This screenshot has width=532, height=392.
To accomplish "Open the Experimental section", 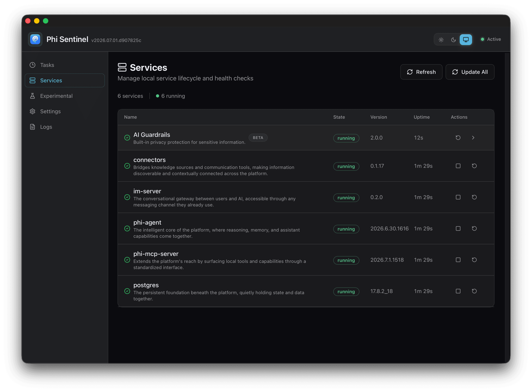I will pyautogui.click(x=65, y=96).
